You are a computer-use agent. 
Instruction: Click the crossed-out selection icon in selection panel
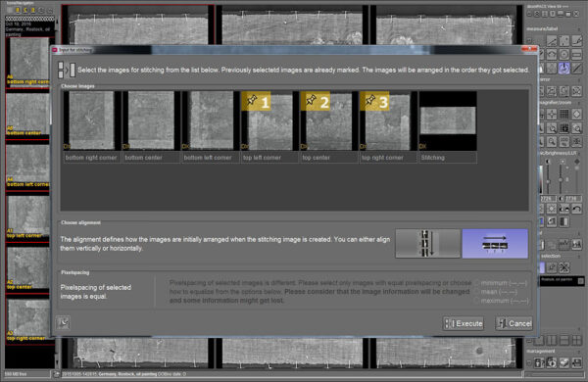point(564,267)
